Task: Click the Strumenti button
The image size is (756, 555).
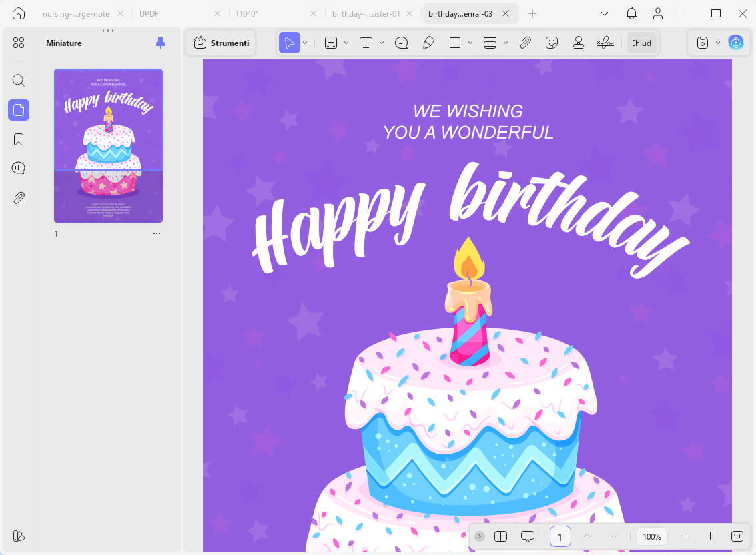Action: (222, 43)
